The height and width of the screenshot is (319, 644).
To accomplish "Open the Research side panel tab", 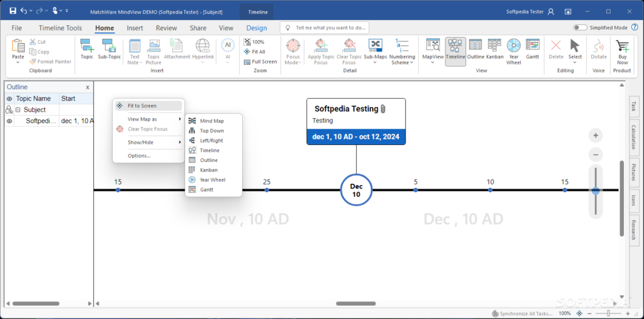I will tap(634, 230).
